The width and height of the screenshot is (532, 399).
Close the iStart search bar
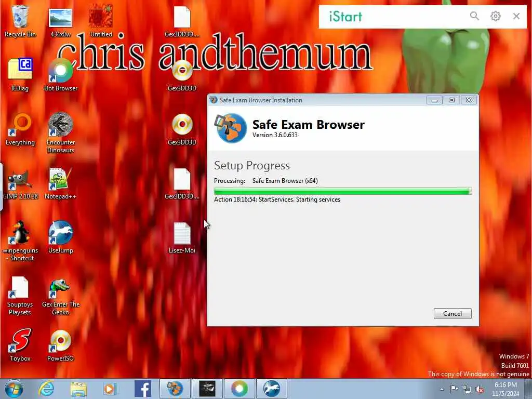pyautogui.click(x=516, y=16)
